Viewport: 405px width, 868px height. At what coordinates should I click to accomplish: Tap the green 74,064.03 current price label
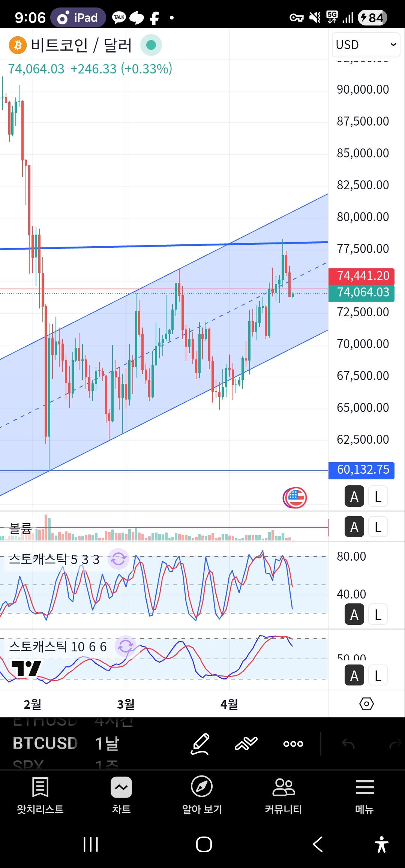tap(361, 293)
